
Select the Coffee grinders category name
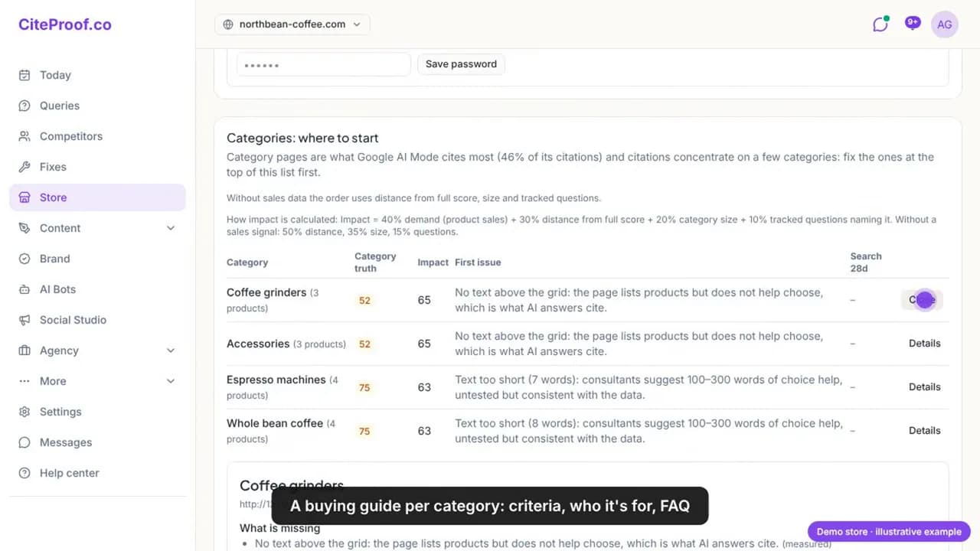tap(266, 292)
